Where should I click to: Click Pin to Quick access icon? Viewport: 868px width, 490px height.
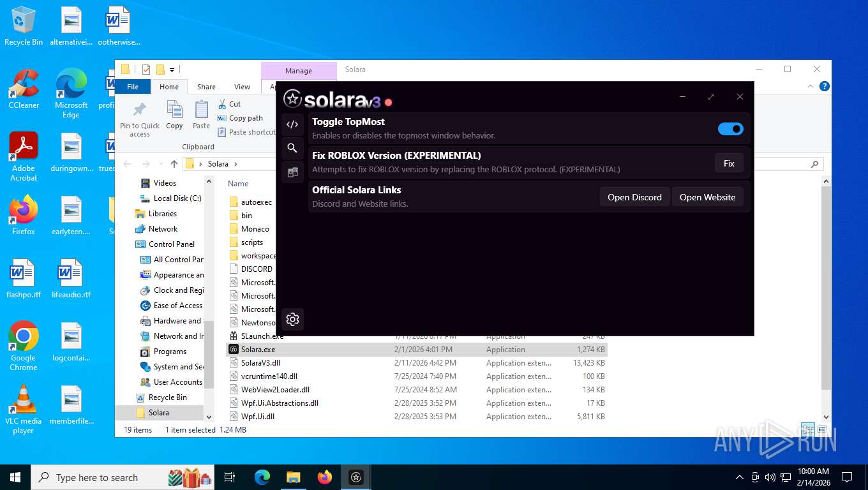pos(140,119)
